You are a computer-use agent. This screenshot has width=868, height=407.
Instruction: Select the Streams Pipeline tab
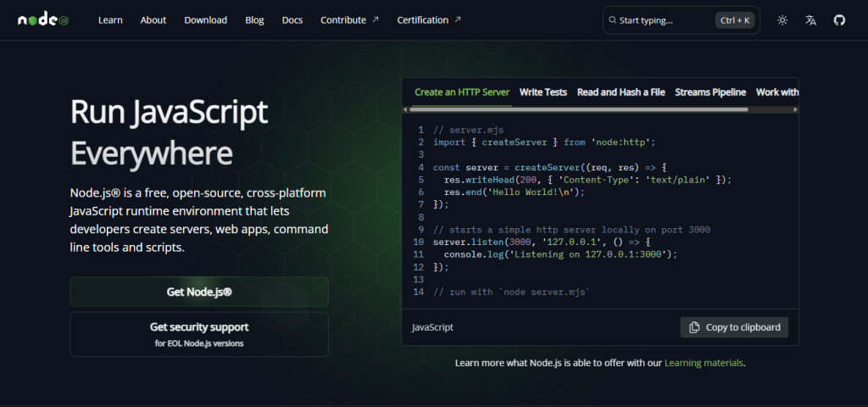pyautogui.click(x=710, y=92)
